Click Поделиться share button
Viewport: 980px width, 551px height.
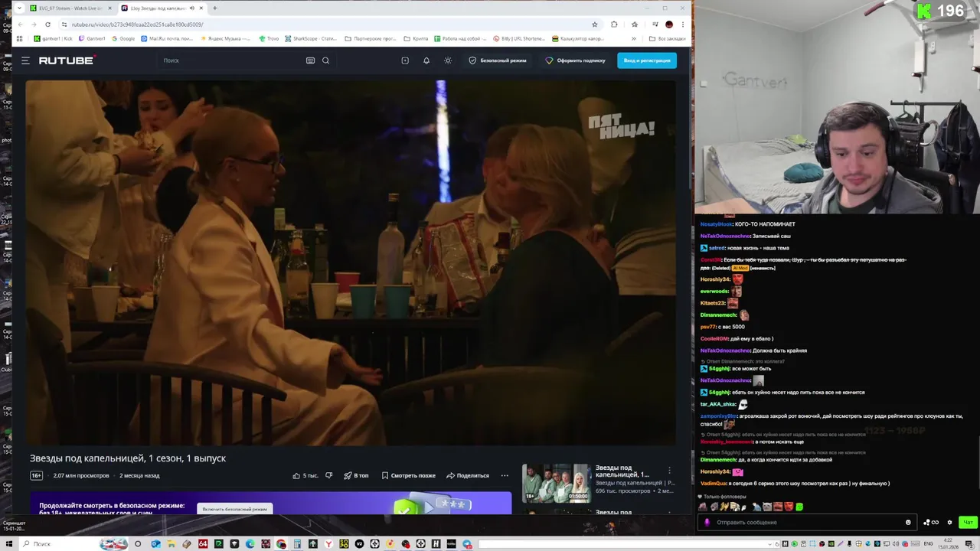pos(468,475)
